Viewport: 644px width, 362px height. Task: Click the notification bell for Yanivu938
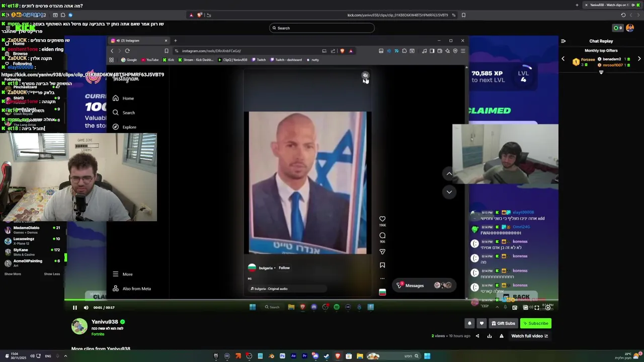(469, 323)
